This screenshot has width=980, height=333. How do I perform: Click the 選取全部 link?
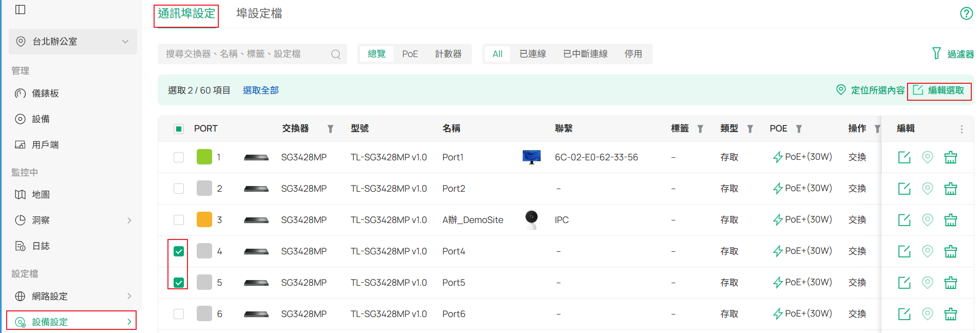(260, 90)
